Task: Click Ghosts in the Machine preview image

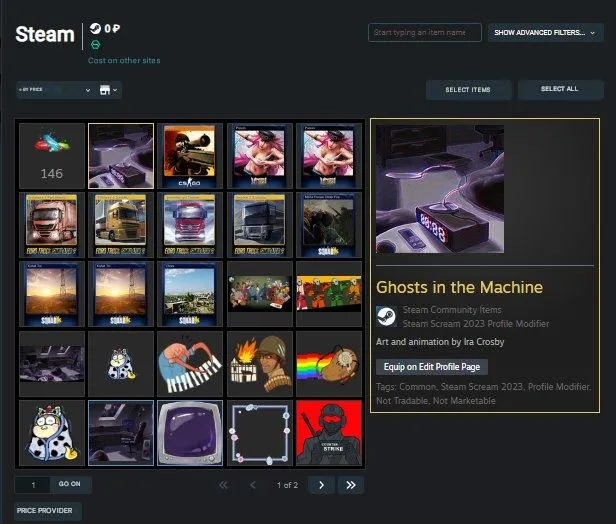Action: (440, 189)
